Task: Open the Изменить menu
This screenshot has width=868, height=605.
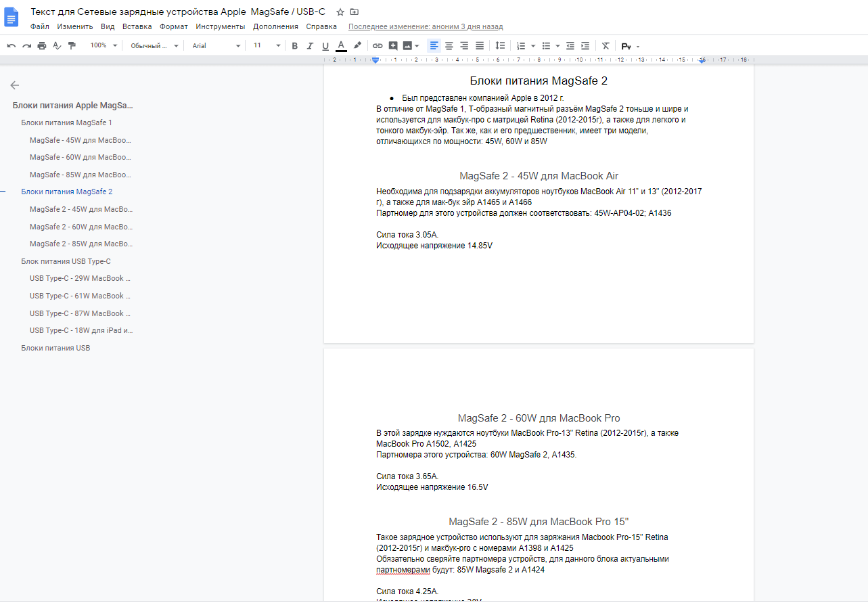Action: click(75, 27)
